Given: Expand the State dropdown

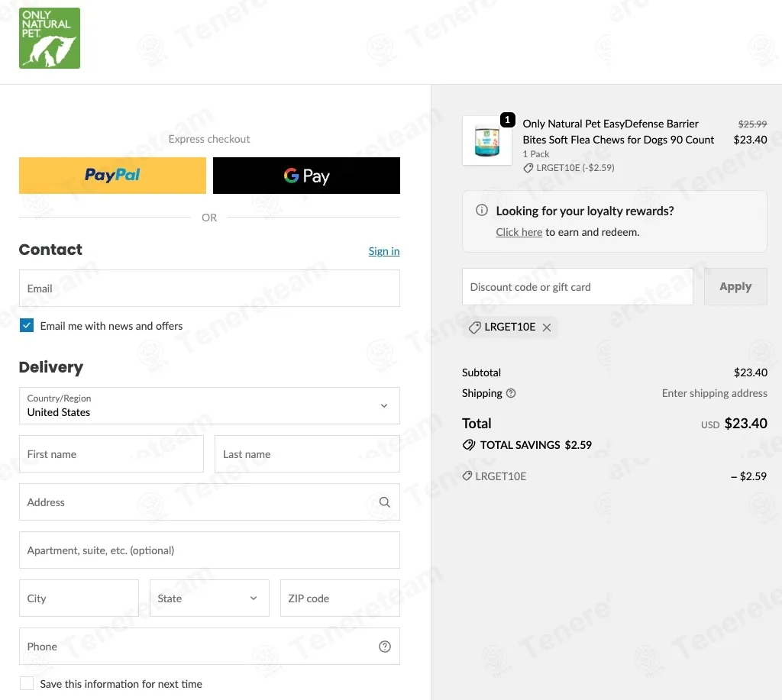Looking at the screenshot, I should point(209,598).
